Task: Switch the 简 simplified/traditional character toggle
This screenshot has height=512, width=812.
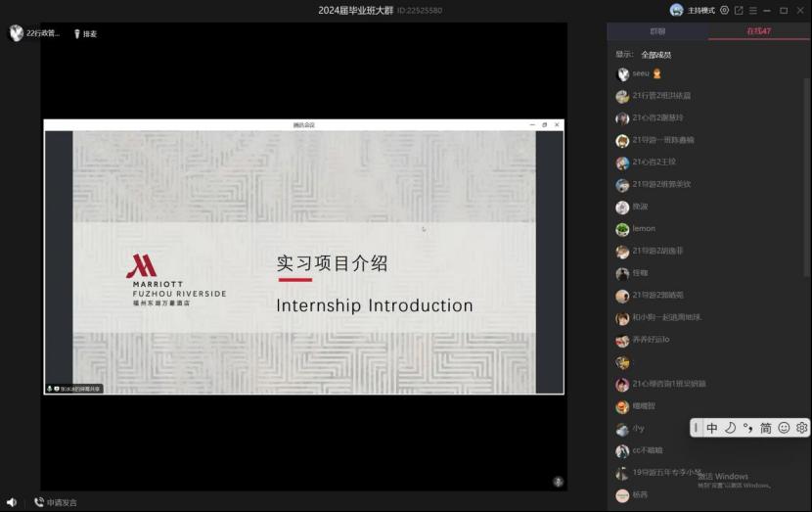Action: click(x=766, y=428)
